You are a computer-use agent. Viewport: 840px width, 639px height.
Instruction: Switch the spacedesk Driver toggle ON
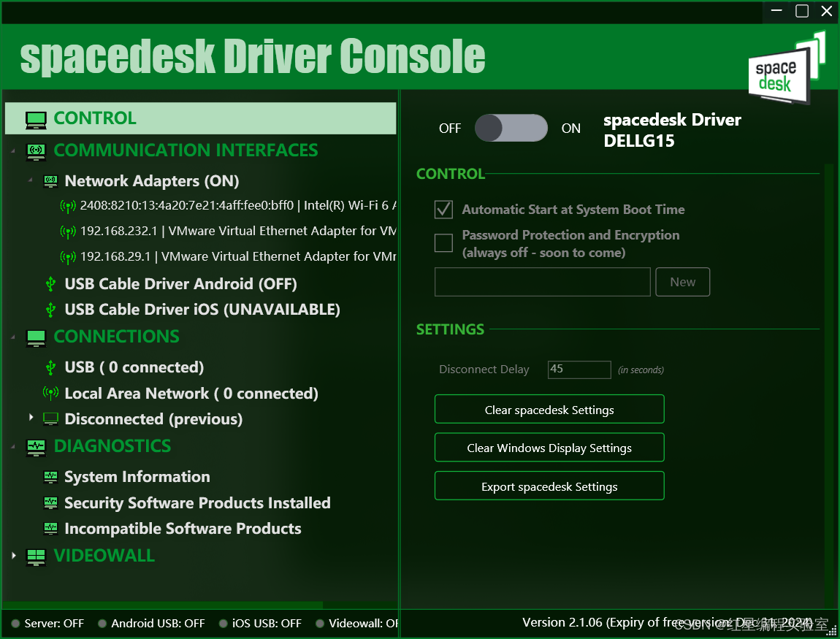pos(511,128)
